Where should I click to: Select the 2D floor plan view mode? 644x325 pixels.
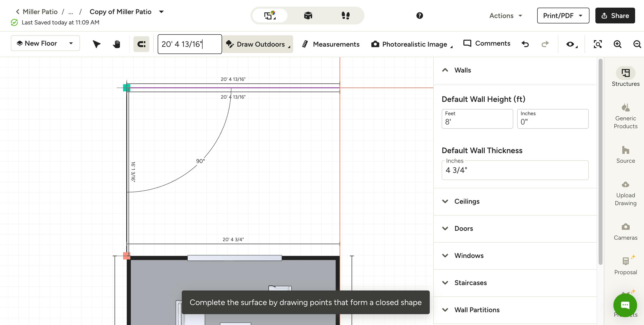click(x=270, y=16)
